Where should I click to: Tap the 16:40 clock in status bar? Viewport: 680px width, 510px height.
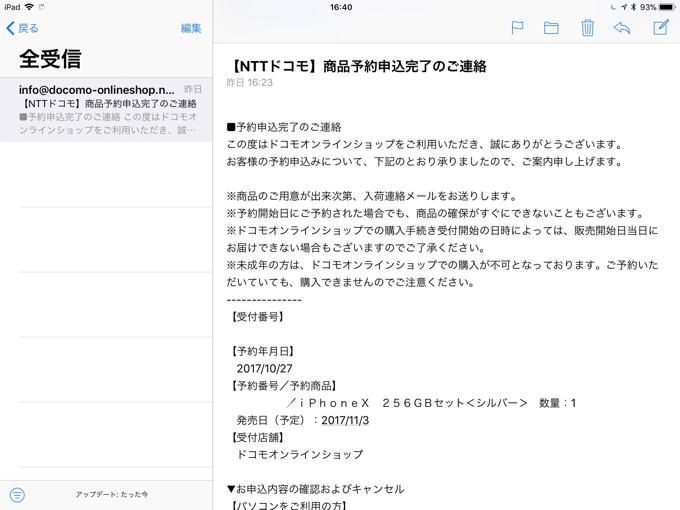click(x=341, y=7)
